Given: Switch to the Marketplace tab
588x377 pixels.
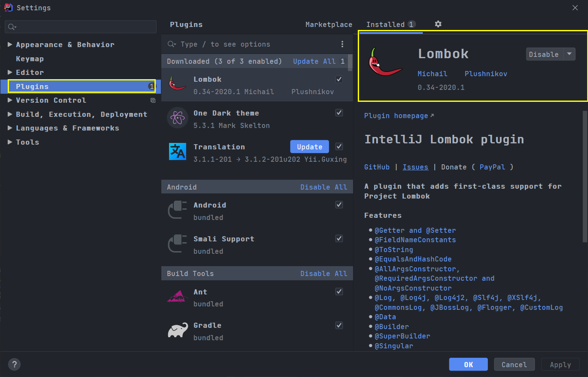Looking at the screenshot, I should tap(329, 24).
